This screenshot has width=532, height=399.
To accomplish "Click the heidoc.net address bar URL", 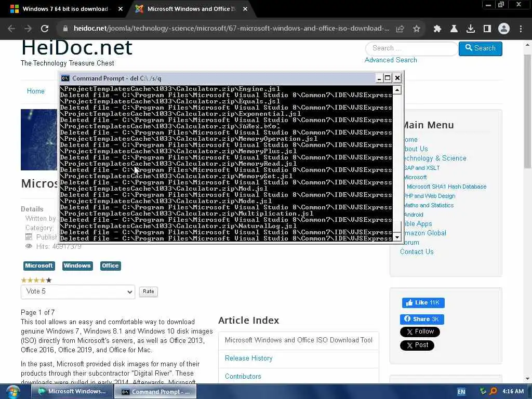I will (231, 29).
